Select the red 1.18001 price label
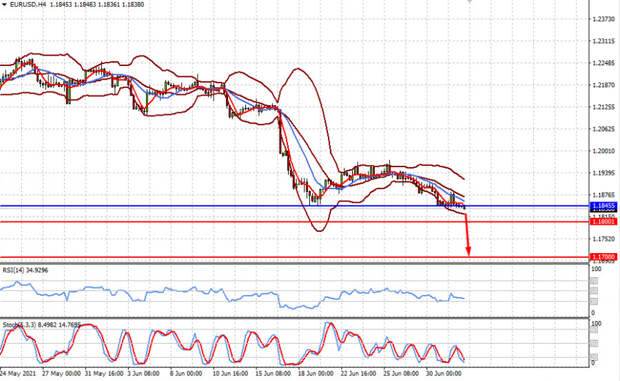Image resolution: width=620 pixels, height=381 pixels. pyautogui.click(x=603, y=222)
